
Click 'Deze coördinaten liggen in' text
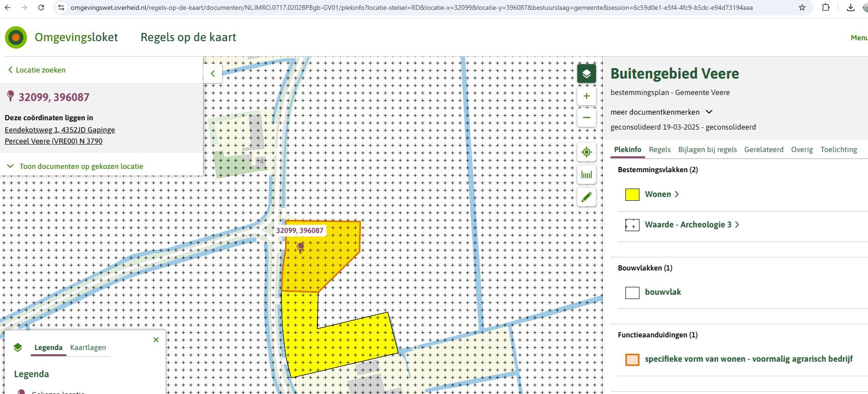[x=49, y=117]
